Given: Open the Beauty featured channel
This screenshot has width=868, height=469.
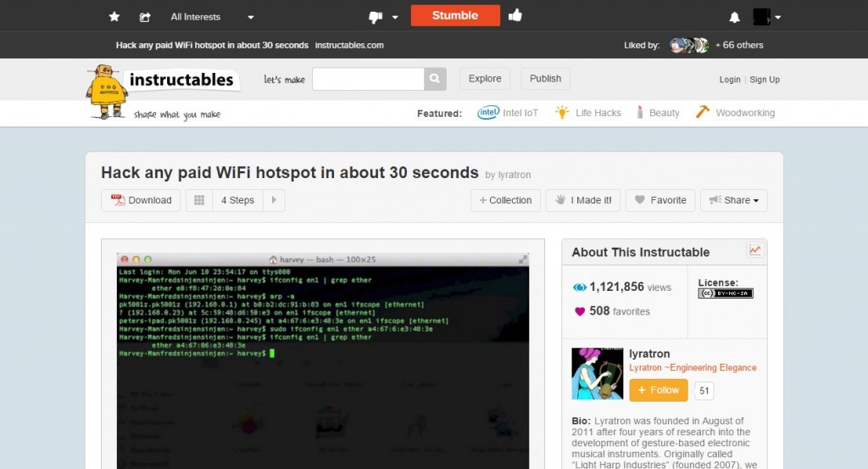Looking at the screenshot, I should click(x=657, y=113).
